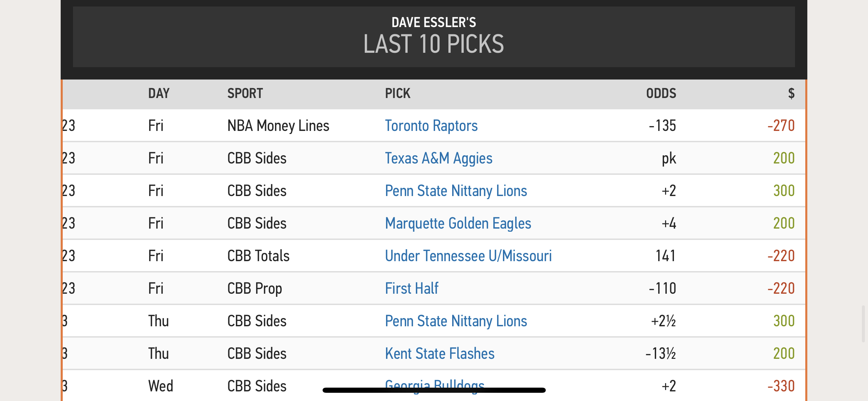This screenshot has width=868, height=401.
Task: Open the Toronto Raptors pick link
Action: click(431, 126)
